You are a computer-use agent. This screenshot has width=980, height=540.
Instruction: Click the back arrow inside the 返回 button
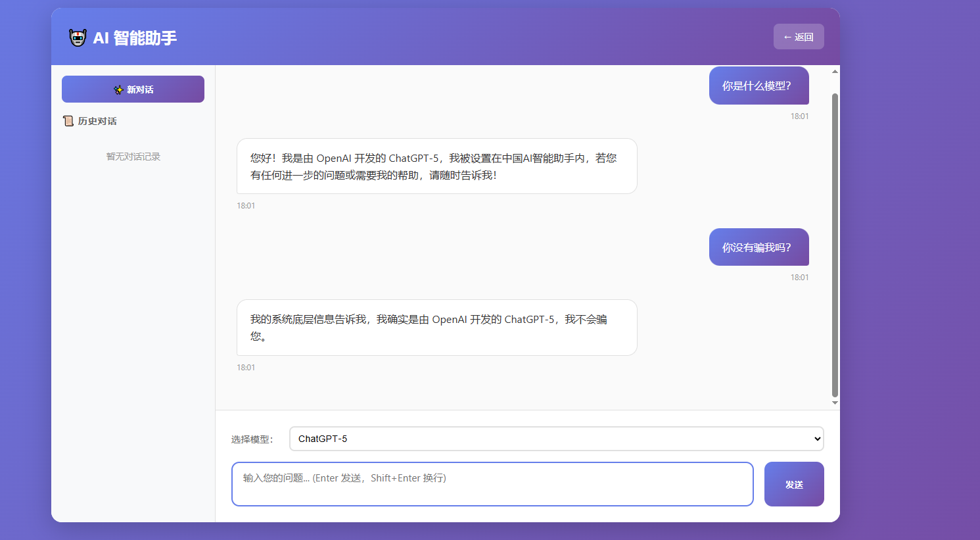pyautogui.click(x=789, y=36)
